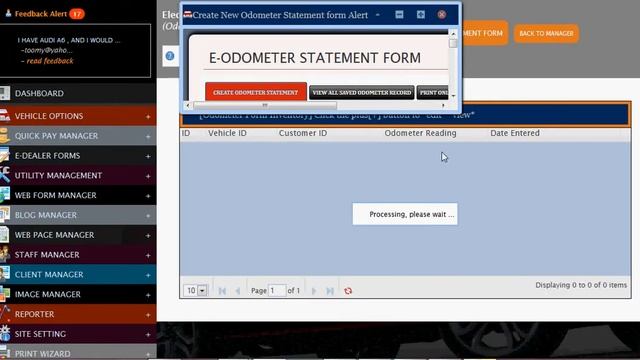The image size is (640, 360).
Task: Click the Reporter chart icon
Action: (4, 314)
